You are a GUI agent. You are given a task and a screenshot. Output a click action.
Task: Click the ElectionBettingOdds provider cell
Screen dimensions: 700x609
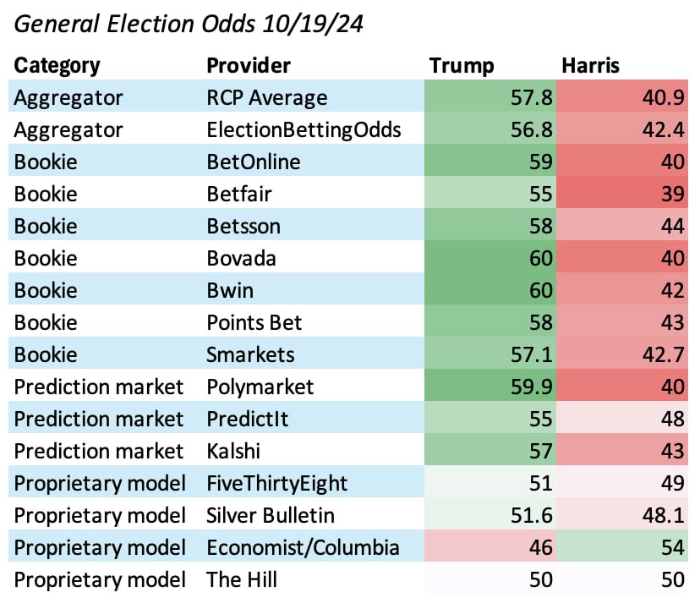pyautogui.click(x=304, y=129)
